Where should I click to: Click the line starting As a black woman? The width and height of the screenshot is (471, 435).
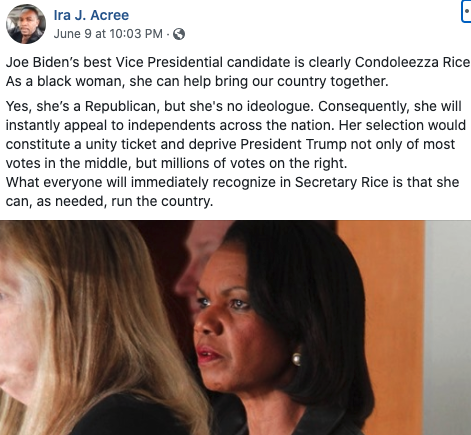click(x=197, y=81)
